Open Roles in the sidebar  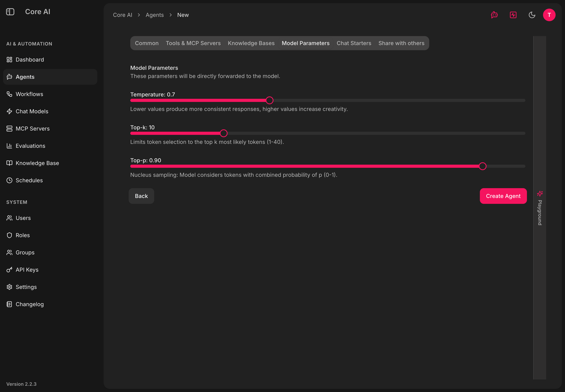point(50,235)
